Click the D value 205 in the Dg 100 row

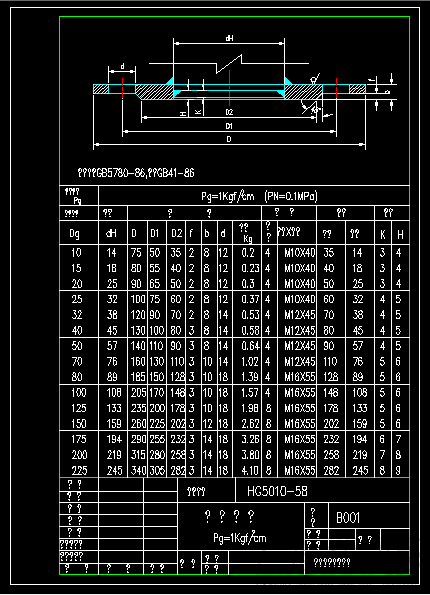coord(138,393)
